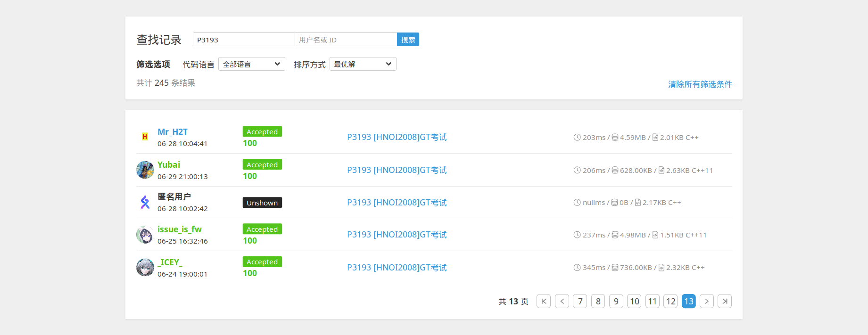Open Mr_H2T's Accepted status badge
This screenshot has height=335, width=868.
click(262, 132)
